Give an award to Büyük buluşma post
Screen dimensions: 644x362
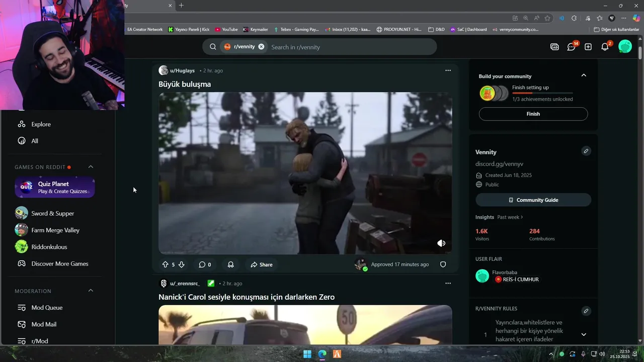[231, 264]
